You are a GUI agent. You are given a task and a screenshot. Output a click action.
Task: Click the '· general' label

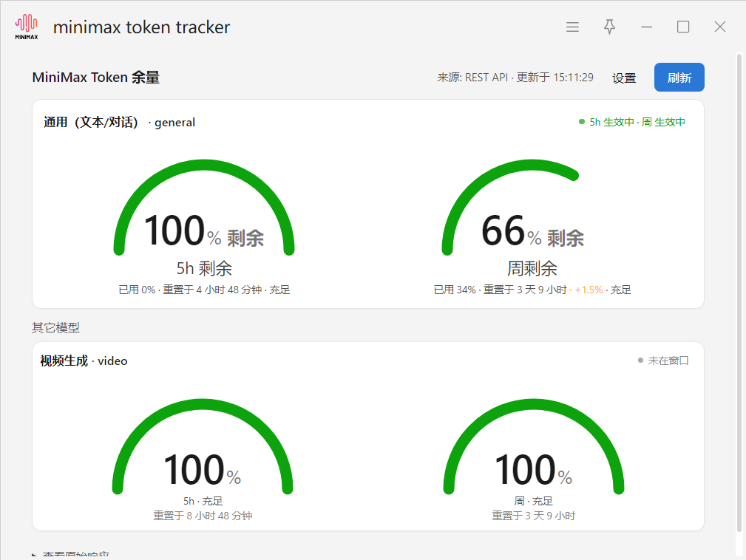[172, 123]
